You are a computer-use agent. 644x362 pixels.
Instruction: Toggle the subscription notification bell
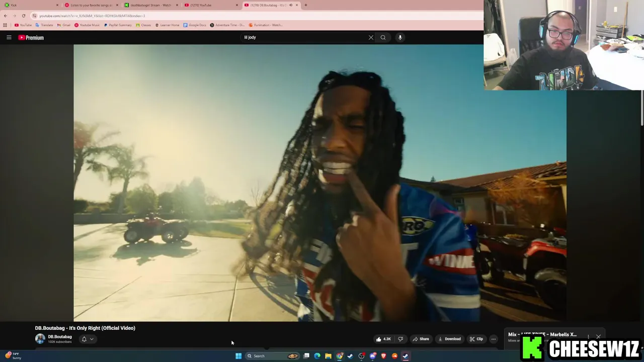tap(84, 339)
